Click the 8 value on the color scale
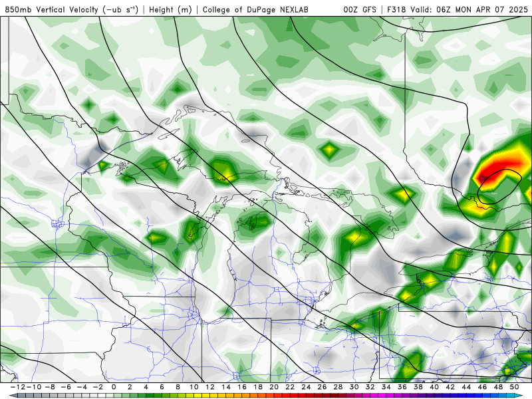The image size is (532, 399). (178, 387)
